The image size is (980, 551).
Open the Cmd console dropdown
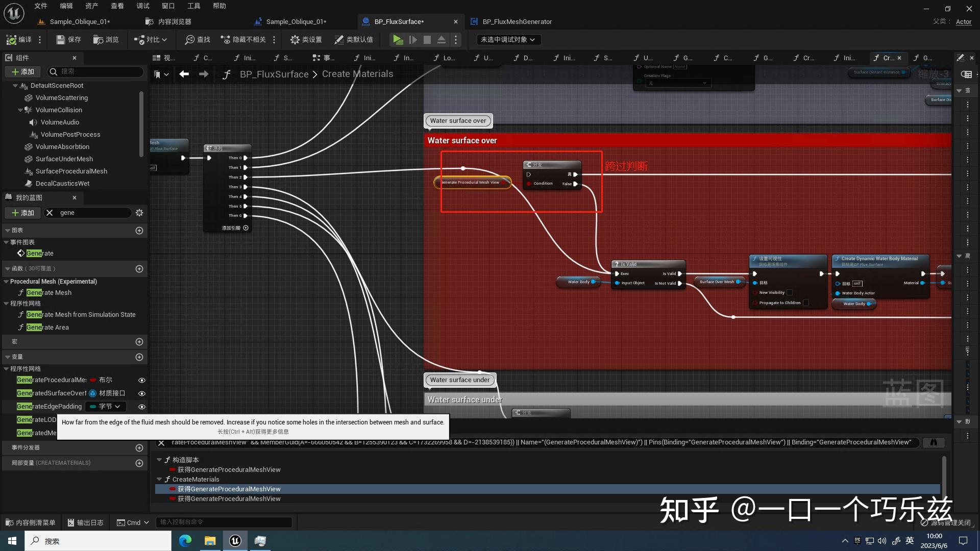tap(133, 522)
